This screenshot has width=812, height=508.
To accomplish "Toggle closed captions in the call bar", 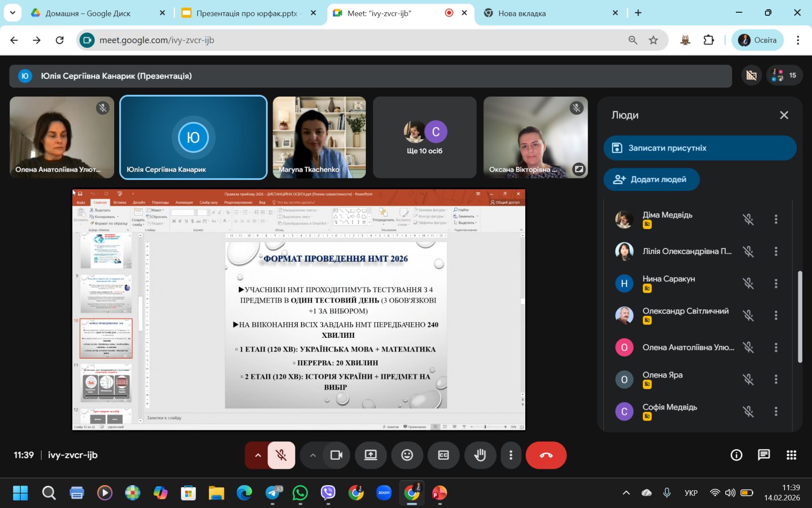I will 444,455.
